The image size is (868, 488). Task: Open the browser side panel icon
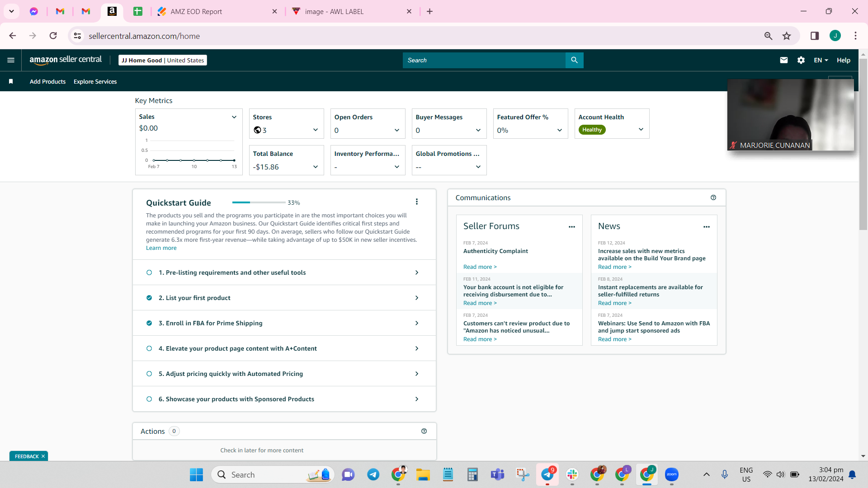(815, 36)
